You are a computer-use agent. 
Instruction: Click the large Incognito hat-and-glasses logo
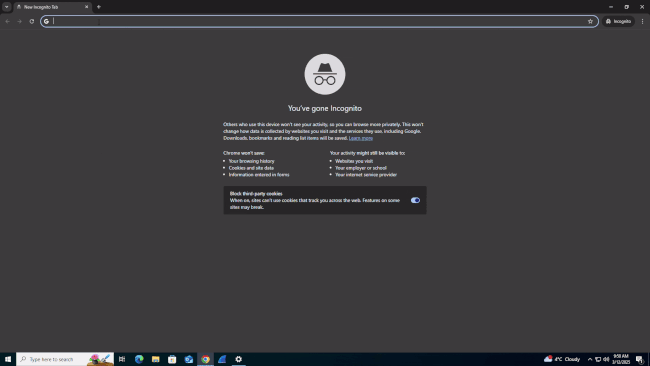pyautogui.click(x=325, y=74)
